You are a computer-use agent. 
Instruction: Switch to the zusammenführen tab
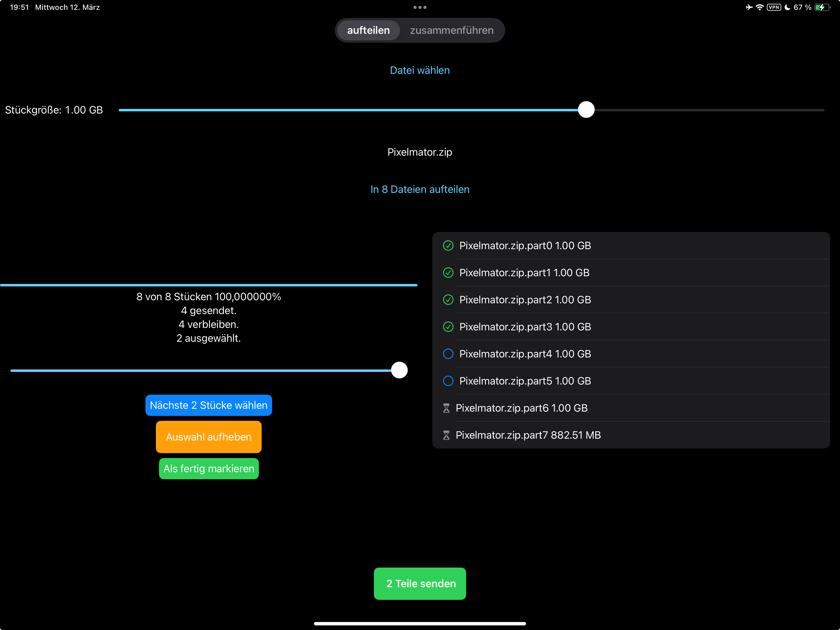(452, 30)
